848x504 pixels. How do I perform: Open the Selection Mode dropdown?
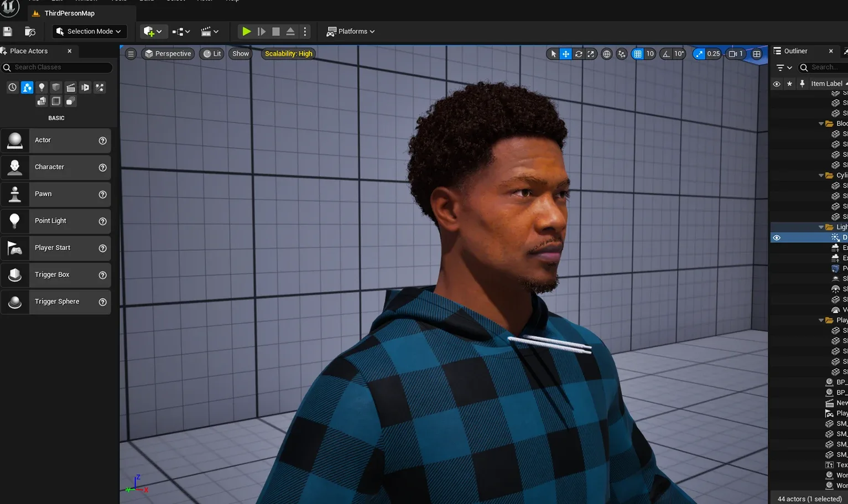pos(89,32)
